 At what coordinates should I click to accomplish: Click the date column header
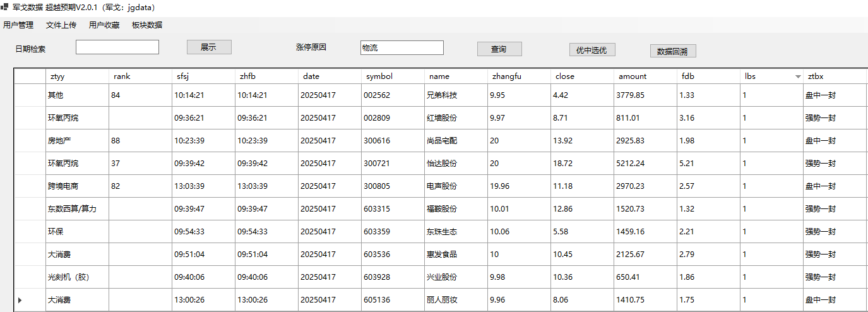tap(330, 76)
